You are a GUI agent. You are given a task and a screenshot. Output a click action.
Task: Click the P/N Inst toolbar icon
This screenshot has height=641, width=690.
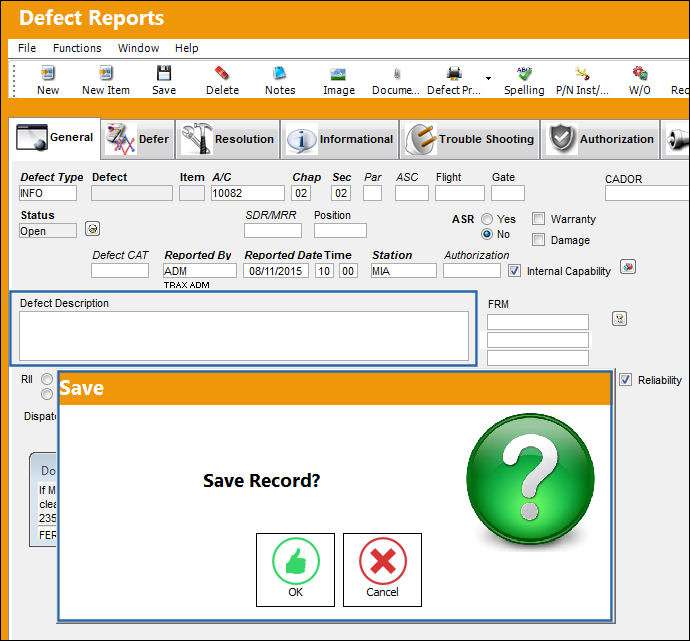[x=582, y=73]
